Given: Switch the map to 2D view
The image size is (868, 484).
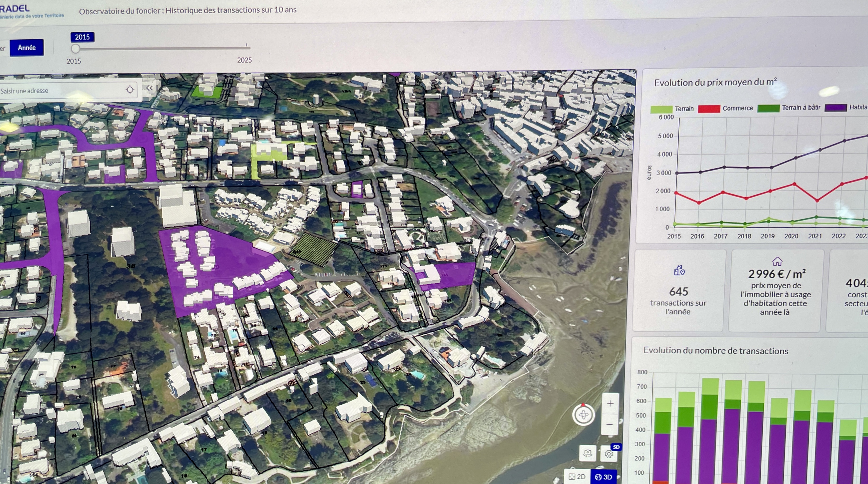Looking at the screenshot, I should click(x=577, y=477).
